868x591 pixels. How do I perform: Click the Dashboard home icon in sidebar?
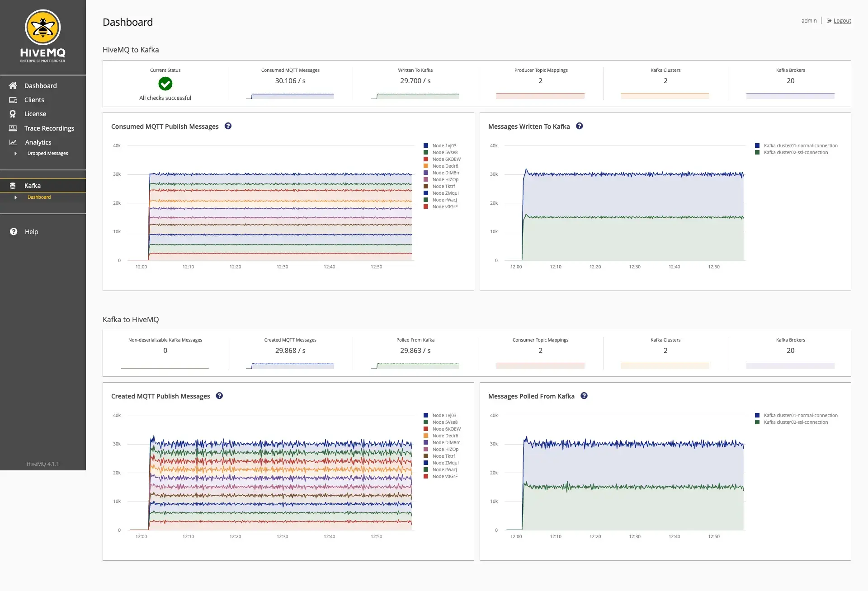[13, 85]
